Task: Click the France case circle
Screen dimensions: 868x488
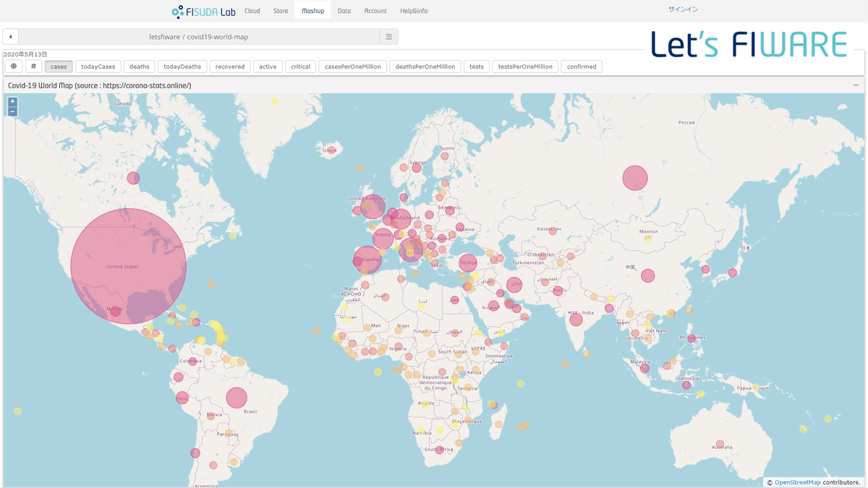Action: point(383,238)
